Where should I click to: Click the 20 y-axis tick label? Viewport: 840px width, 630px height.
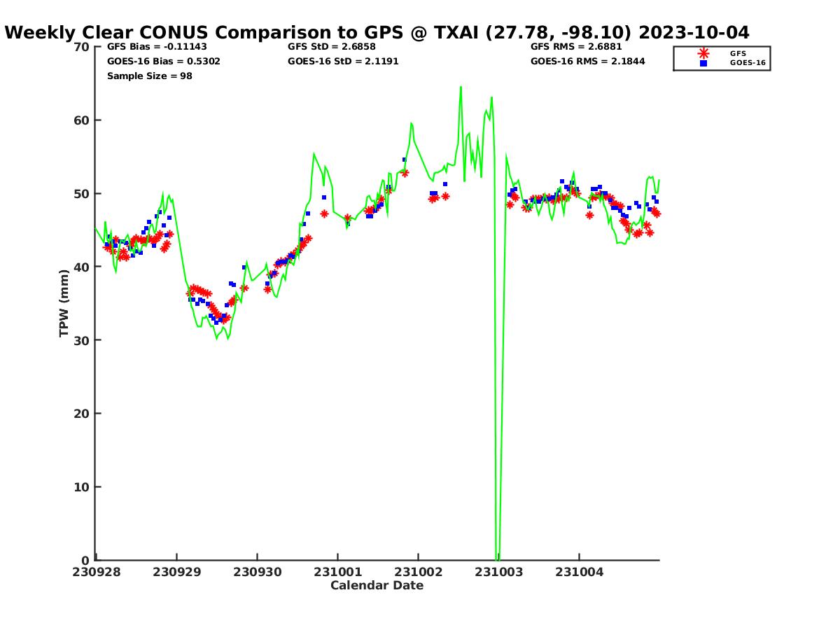pos(82,414)
